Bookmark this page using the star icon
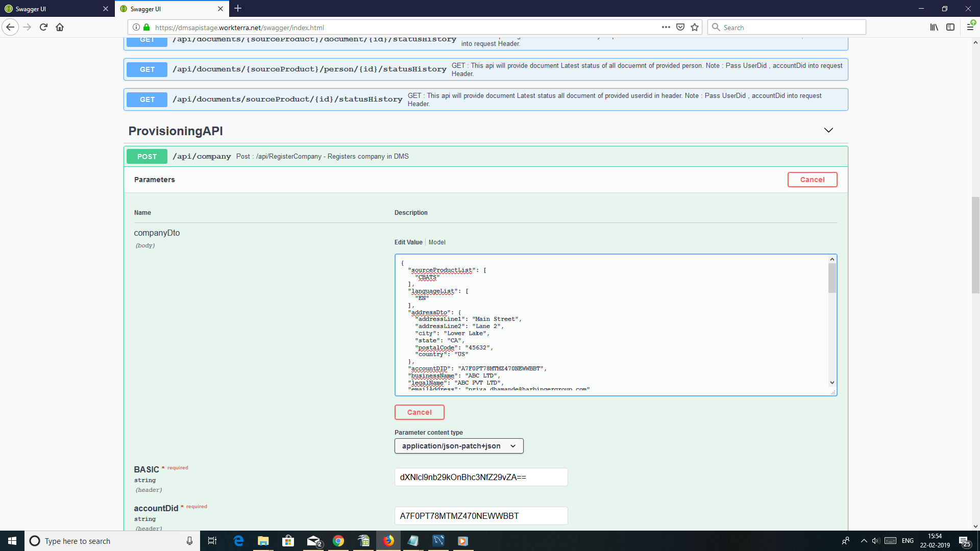This screenshot has width=980, height=551. click(694, 27)
